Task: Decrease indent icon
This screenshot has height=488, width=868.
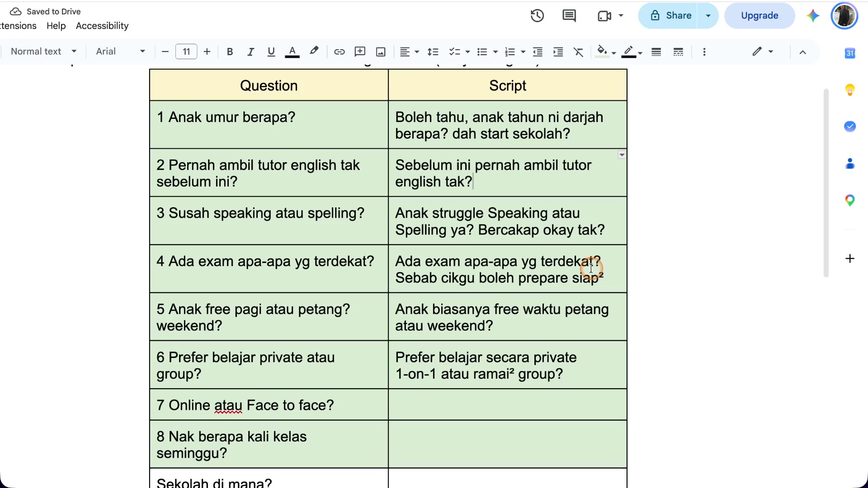Action: pos(538,52)
